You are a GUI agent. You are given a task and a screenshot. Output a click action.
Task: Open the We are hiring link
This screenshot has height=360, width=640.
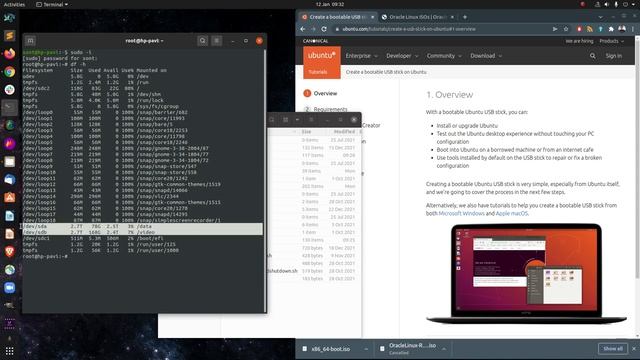click(x=579, y=41)
